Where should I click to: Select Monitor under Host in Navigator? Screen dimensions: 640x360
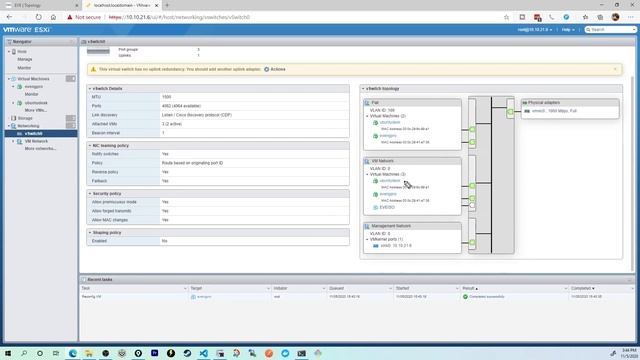[24, 68]
